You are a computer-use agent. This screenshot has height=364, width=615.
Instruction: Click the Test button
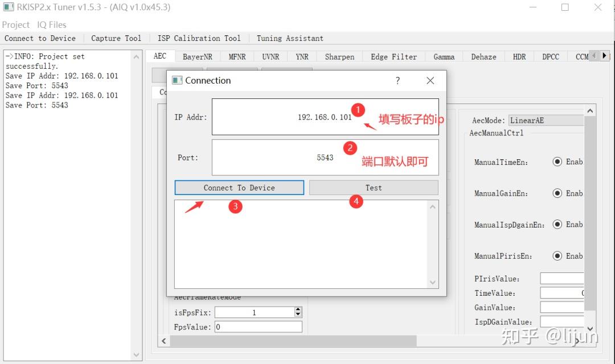(373, 187)
